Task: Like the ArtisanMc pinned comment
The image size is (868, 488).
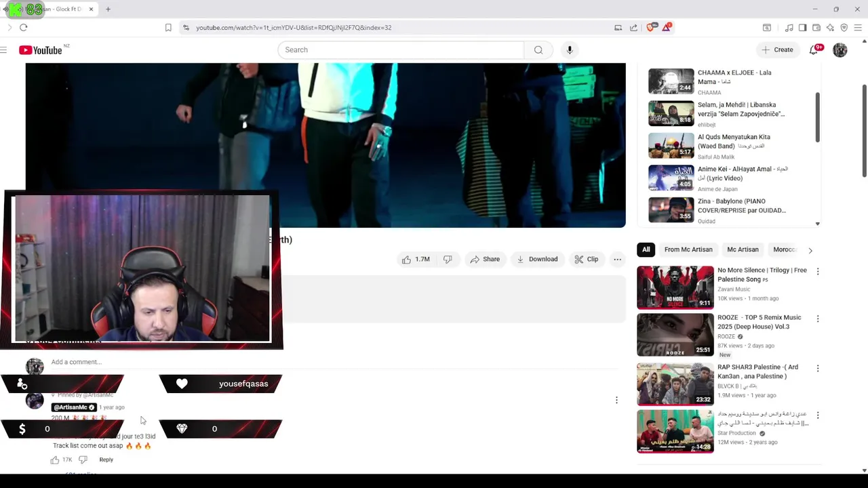Action: (55, 460)
